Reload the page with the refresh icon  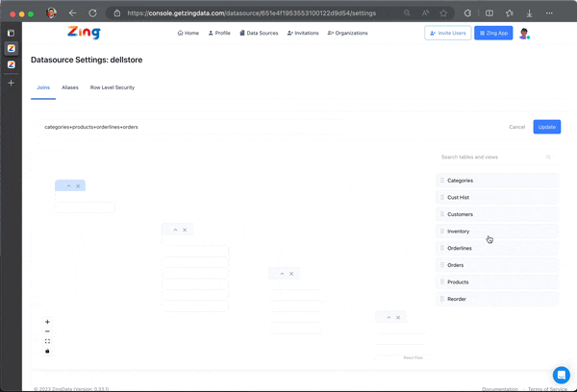pyautogui.click(x=92, y=13)
